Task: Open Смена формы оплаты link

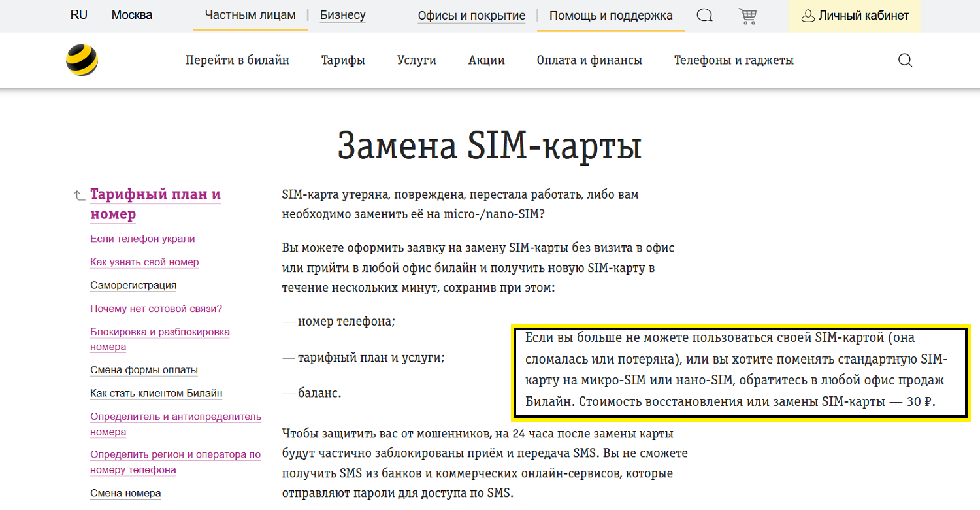Action: point(144,370)
